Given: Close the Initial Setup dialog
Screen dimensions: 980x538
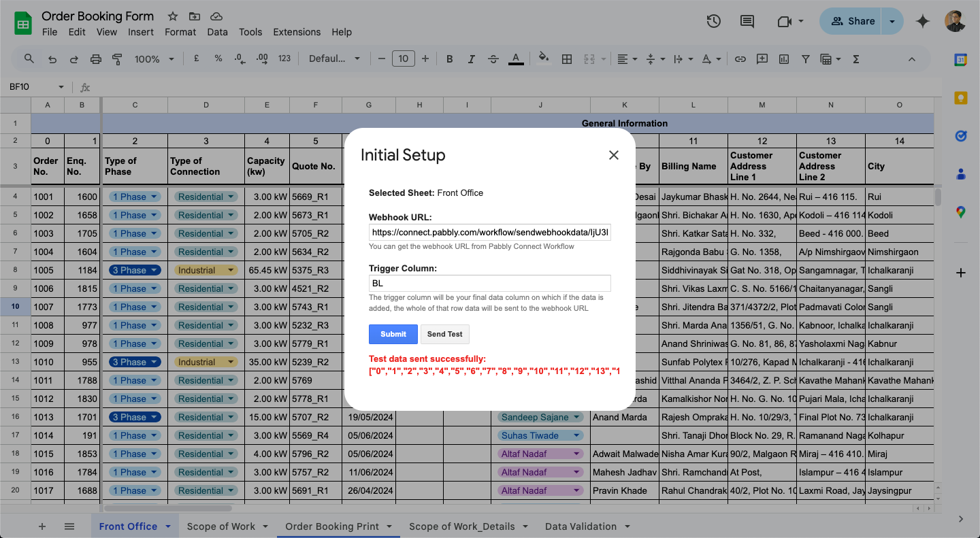Looking at the screenshot, I should click(x=614, y=155).
